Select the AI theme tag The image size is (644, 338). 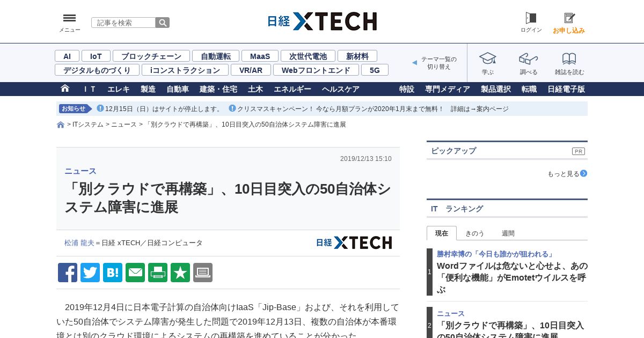pos(67,56)
